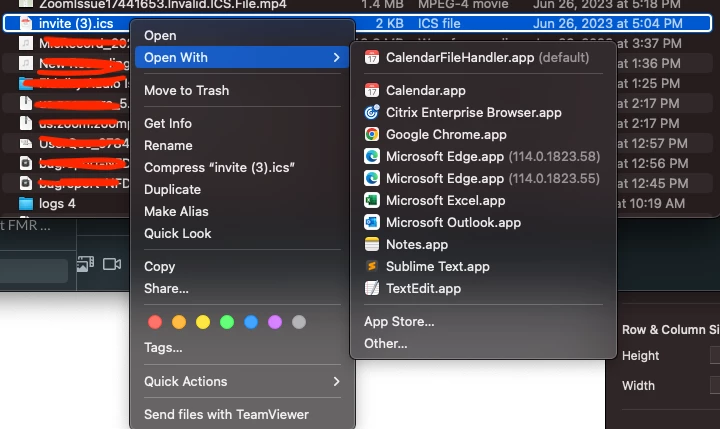The width and height of the screenshot is (720, 429).
Task: Expand the Open With submenu
Action: pos(242,57)
